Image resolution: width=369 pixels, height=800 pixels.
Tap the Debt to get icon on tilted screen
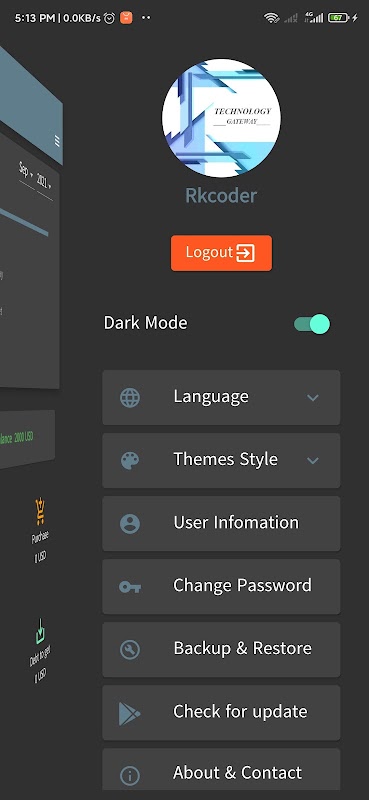41,631
